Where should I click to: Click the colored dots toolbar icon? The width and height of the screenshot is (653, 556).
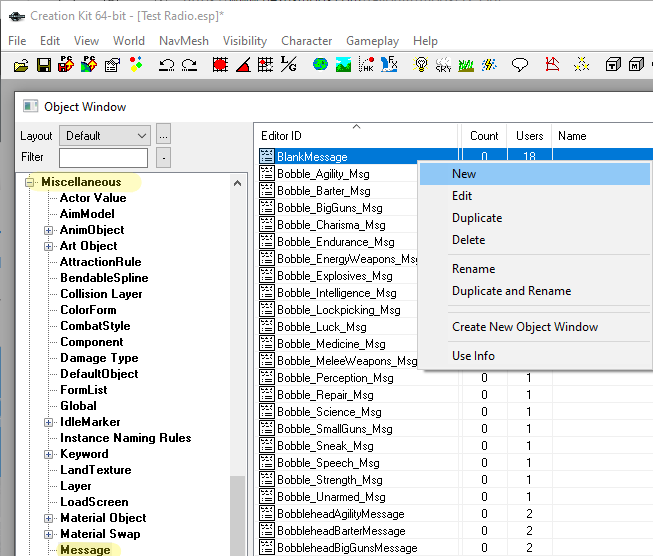pyautogui.click(x=136, y=64)
